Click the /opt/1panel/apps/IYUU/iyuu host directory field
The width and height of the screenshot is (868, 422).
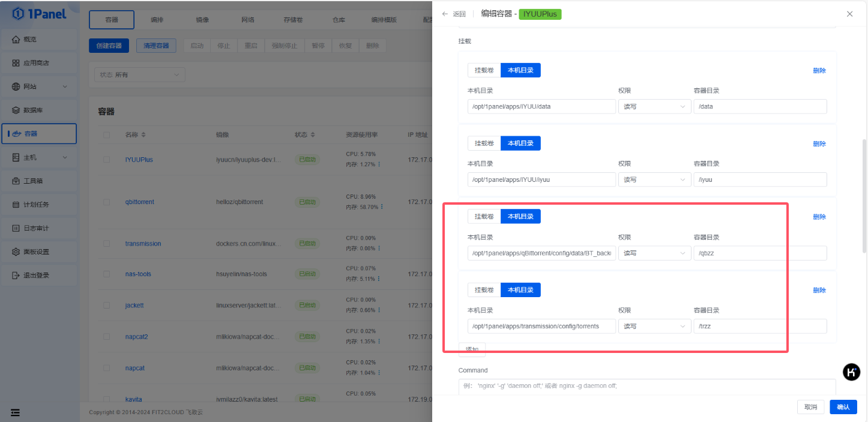tap(541, 179)
